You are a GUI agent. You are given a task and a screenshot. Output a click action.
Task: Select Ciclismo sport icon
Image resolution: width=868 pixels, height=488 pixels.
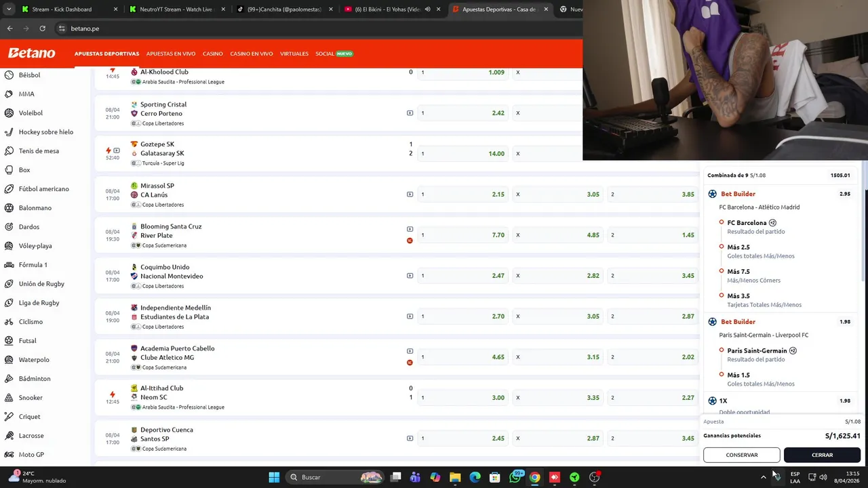tap(9, 322)
